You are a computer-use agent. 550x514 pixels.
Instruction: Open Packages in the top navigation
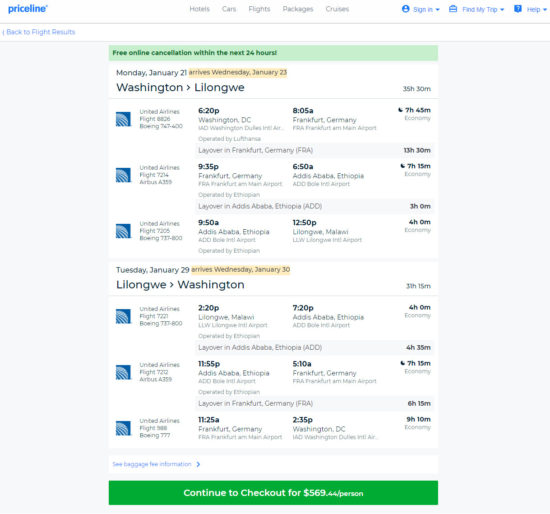tap(298, 9)
